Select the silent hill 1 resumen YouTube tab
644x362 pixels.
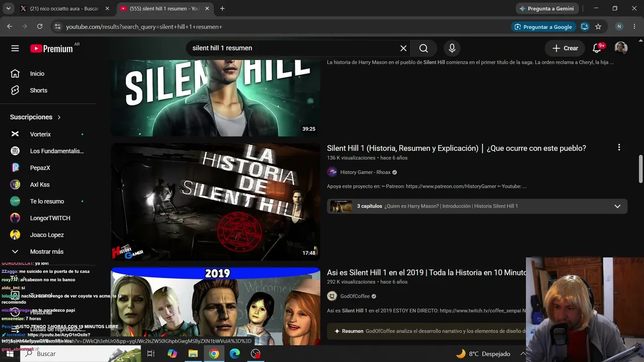click(x=164, y=9)
